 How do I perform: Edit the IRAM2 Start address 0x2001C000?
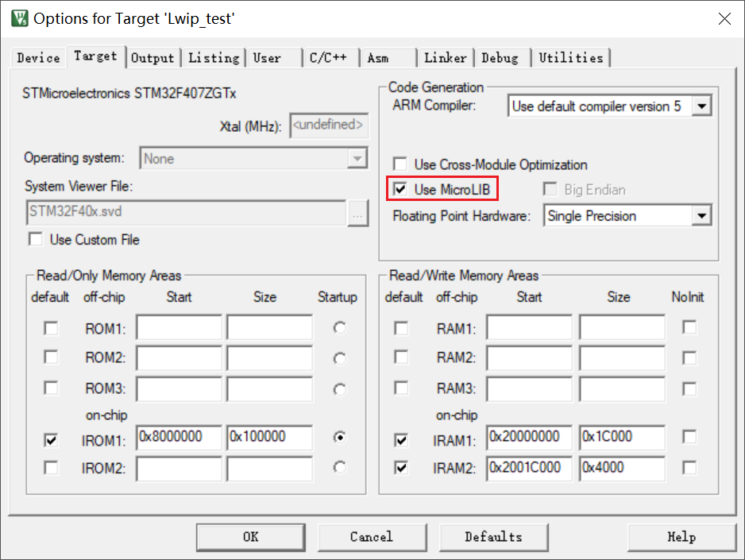coord(529,469)
